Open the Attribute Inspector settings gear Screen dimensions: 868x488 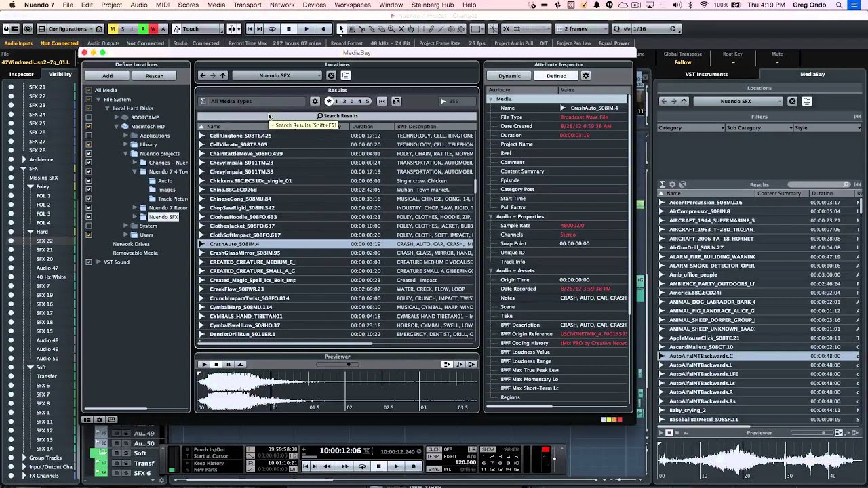coord(586,76)
